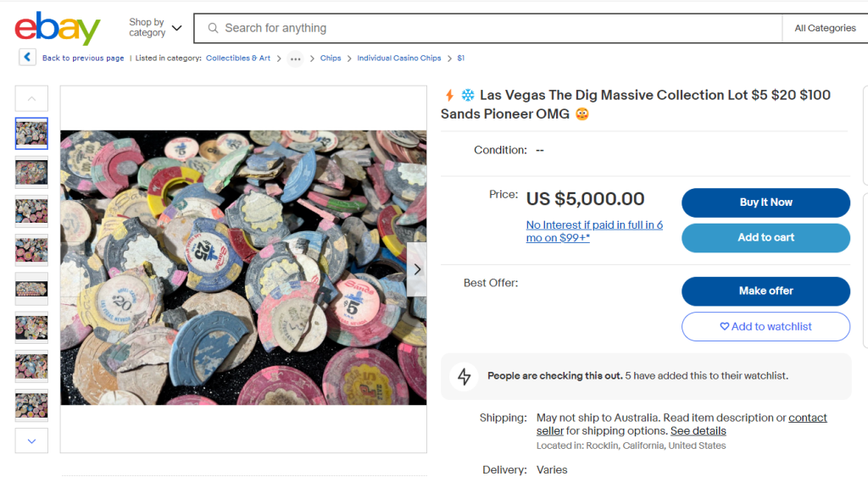Select the second image thumbnail
The height and width of the screenshot is (482, 868).
pyautogui.click(x=31, y=173)
